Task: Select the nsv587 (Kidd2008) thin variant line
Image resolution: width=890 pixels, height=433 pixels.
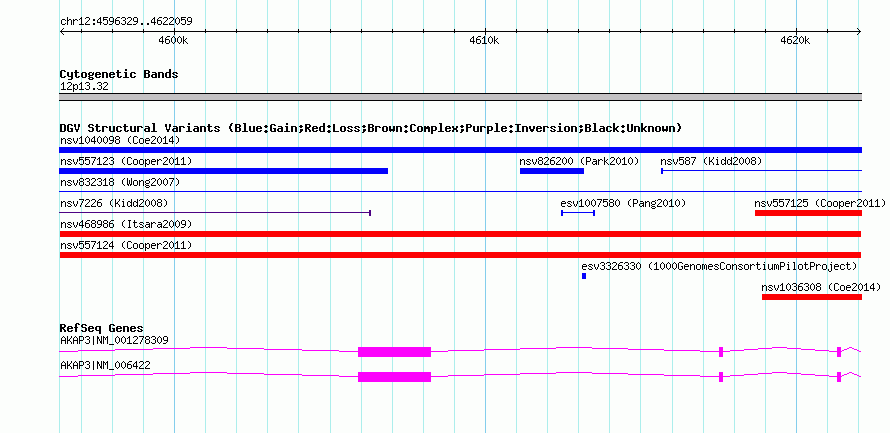Action: pos(762,170)
